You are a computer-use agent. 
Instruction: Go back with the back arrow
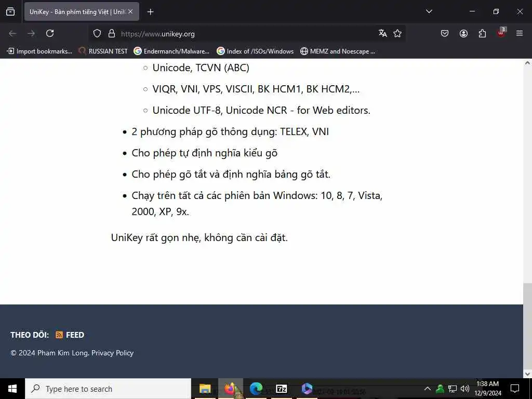tap(12, 33)
